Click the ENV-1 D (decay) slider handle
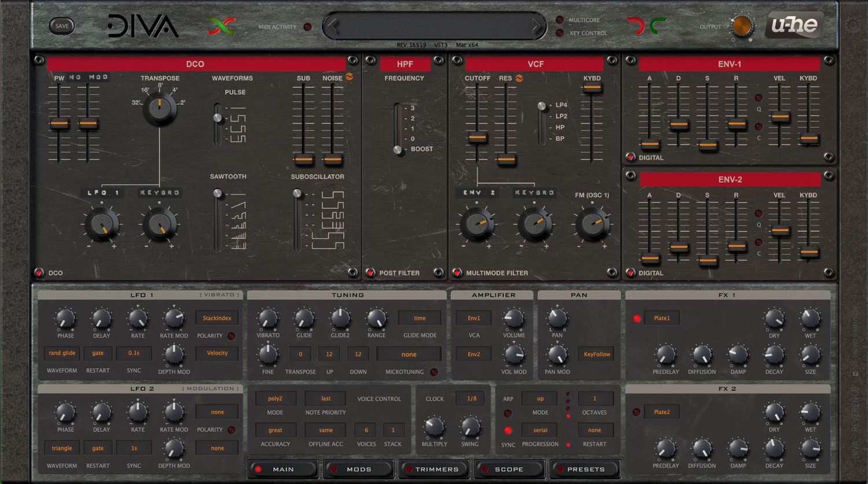The height and width of the screenshot is (484, 868). [x=678, y=124]
